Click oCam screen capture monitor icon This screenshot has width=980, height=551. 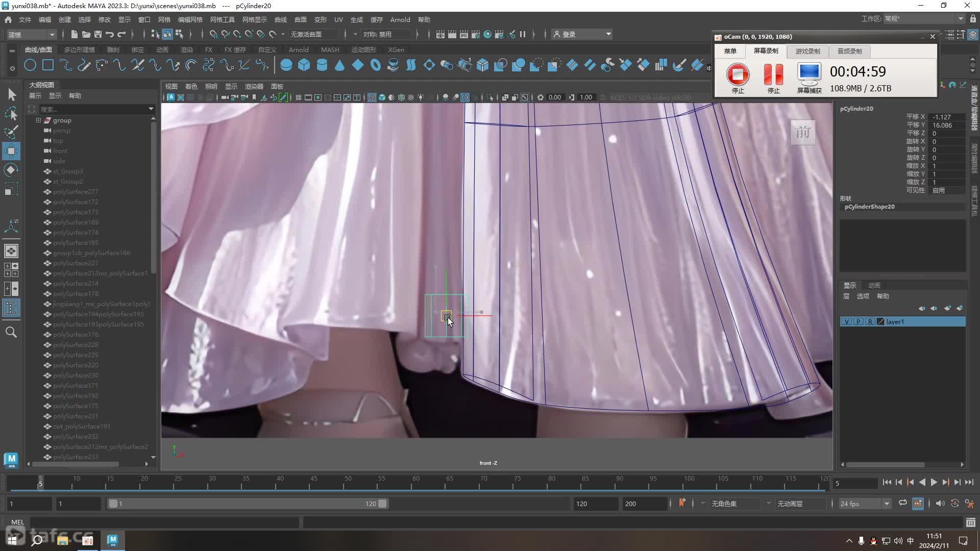click(809, 78)
